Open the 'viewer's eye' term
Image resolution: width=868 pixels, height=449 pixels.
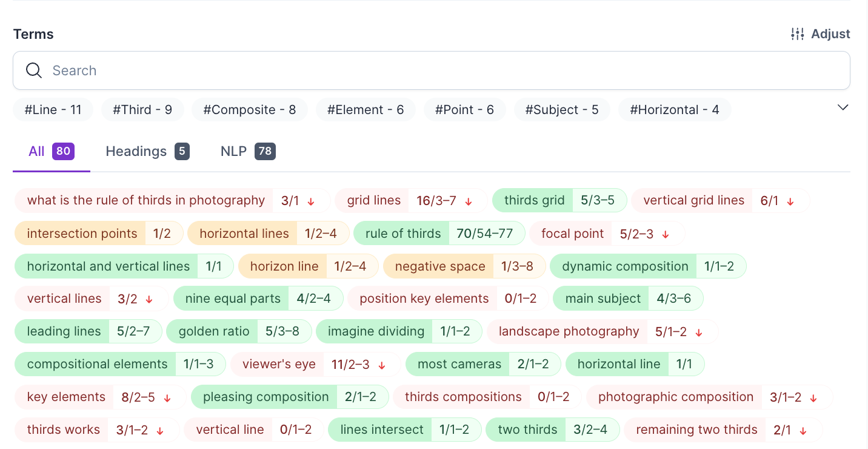(279, 364)
